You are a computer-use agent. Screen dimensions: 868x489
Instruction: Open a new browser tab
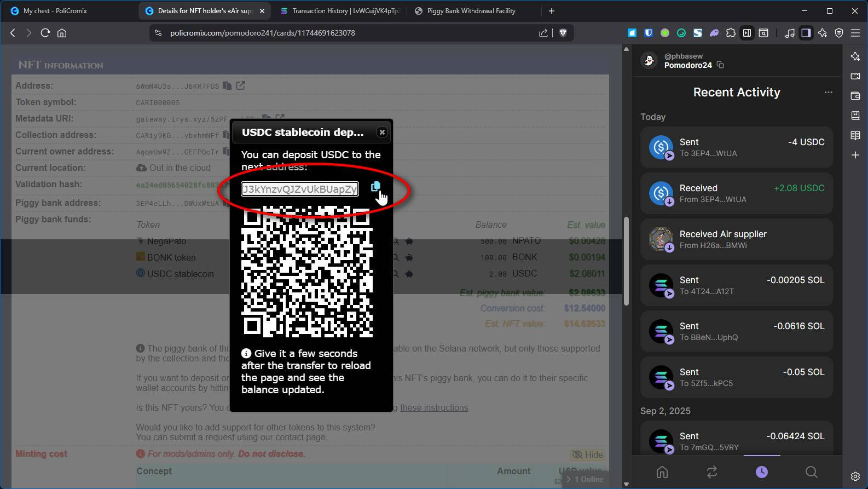point(552,11)
